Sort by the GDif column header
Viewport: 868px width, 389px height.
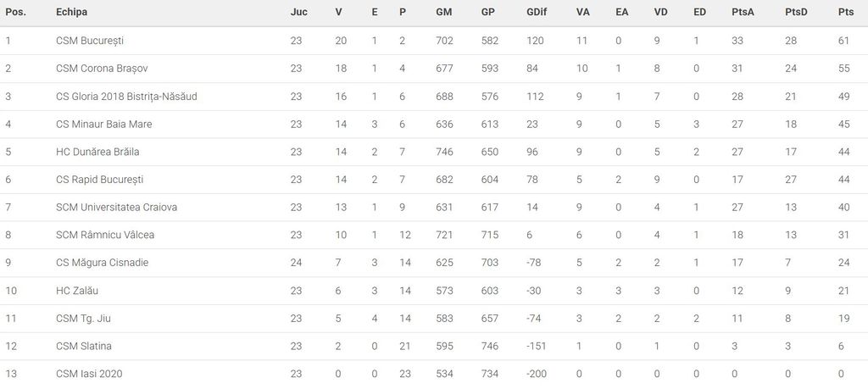click(536, 13)
